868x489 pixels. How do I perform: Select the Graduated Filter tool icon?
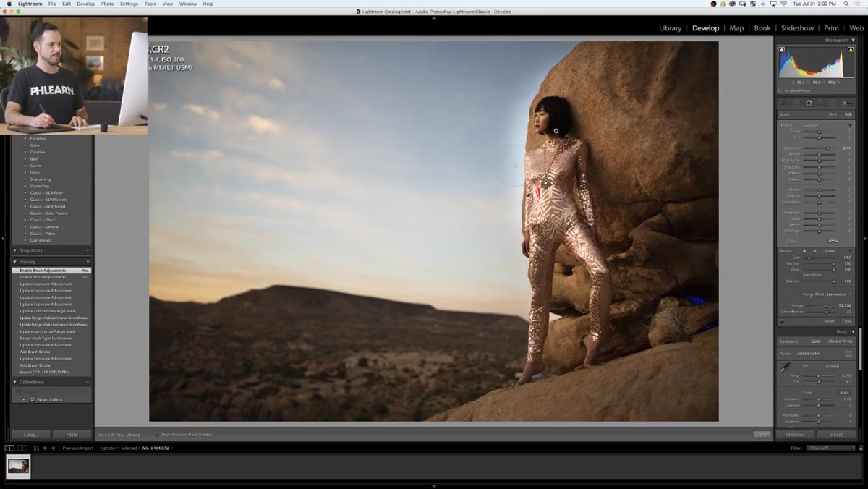[820, 103]
